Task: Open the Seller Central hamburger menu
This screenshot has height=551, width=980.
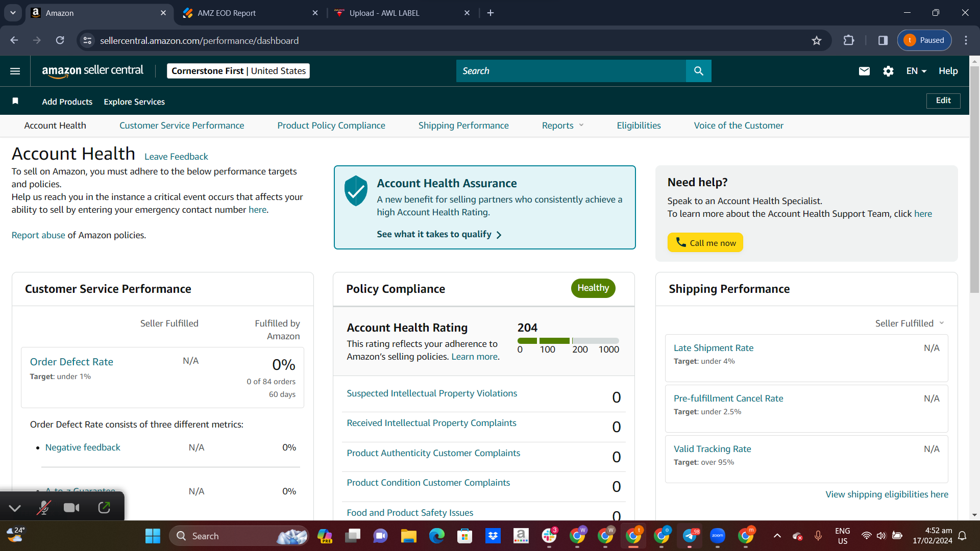Action: (15, 71)
